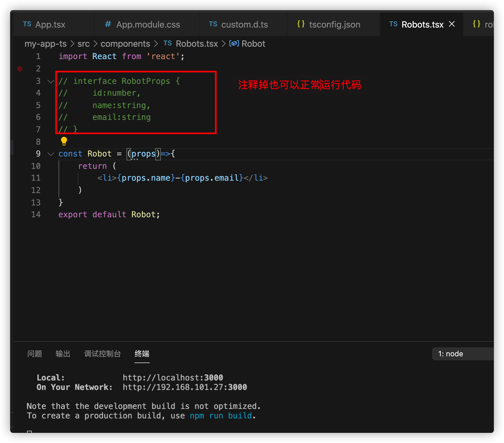Select the 终端 (Terminal) panel tab

(x=142, y=354)
